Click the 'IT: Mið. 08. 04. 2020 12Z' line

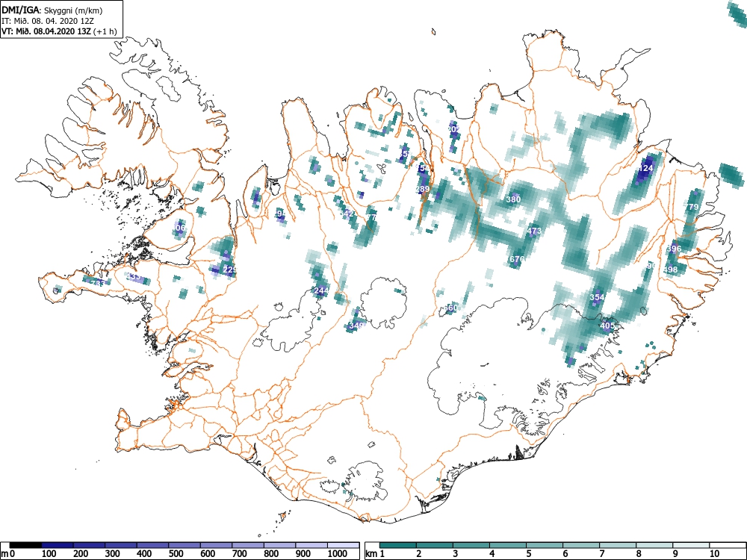46,21
